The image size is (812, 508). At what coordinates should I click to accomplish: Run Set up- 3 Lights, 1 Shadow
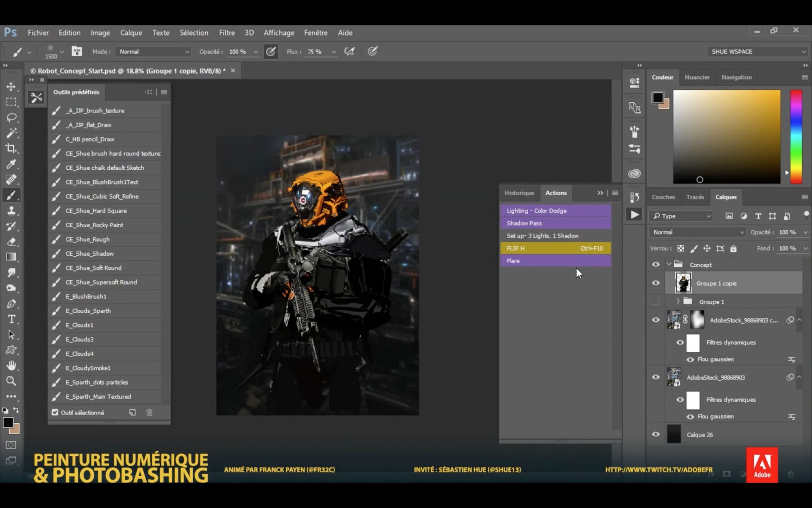click(x=555, y=236)
